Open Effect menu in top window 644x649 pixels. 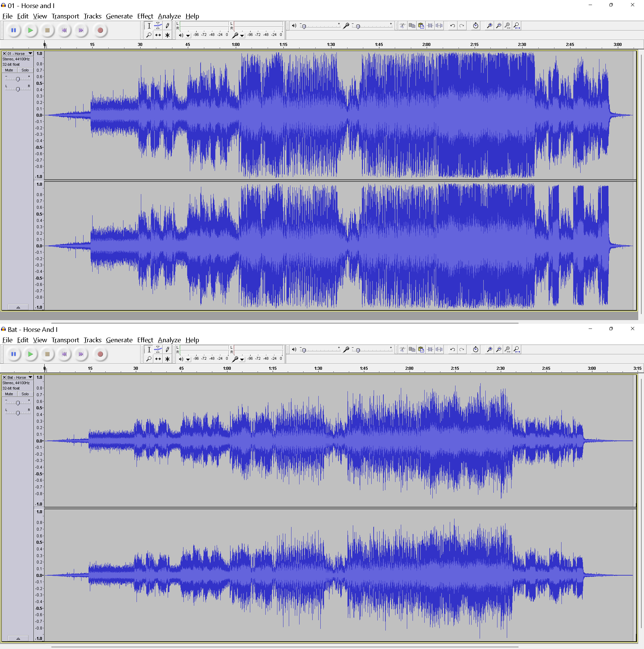[x=145, y=16]
